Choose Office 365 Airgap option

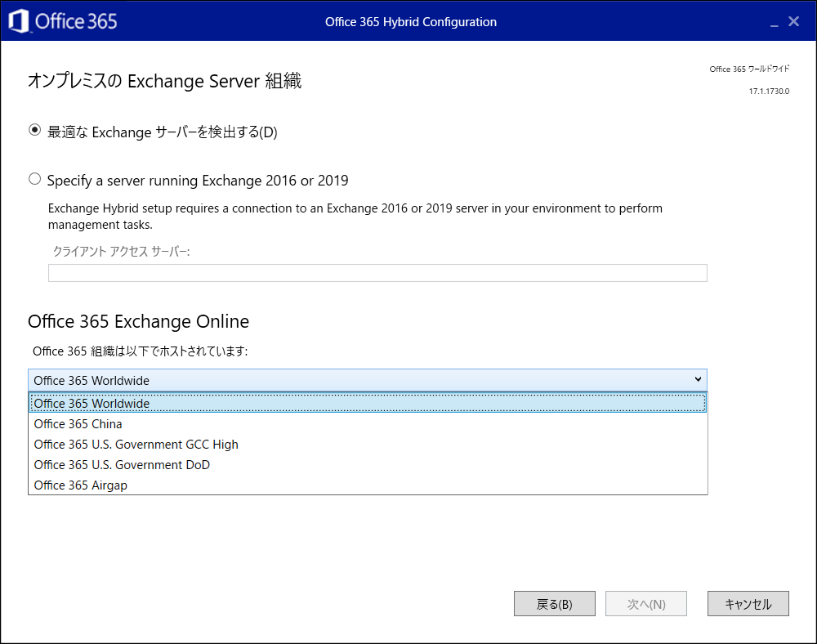tap(368, 485)
